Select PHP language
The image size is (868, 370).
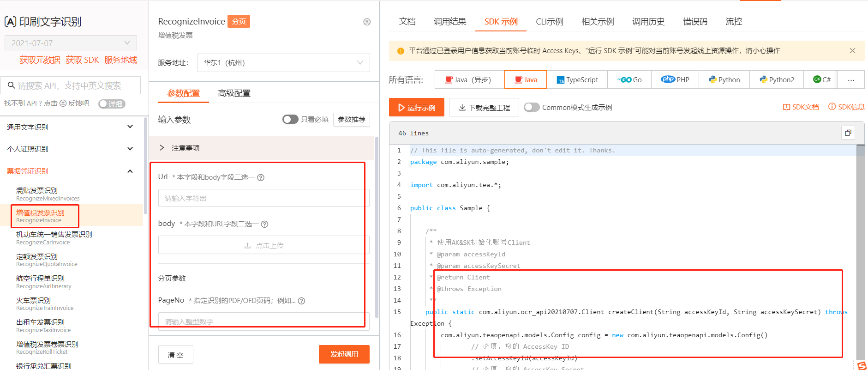point(675,80)
